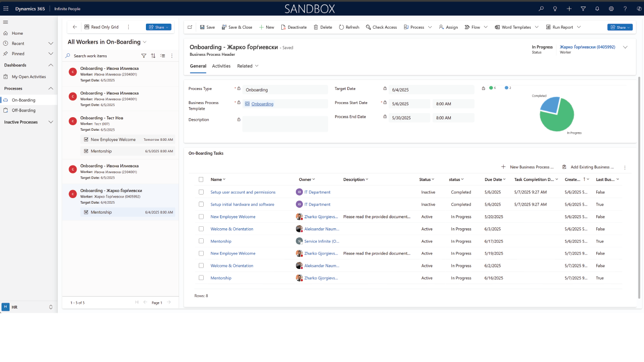The image size is (644, 362).
Task: Click the Target Date field 6/4/2025
Action: (431, 89)
